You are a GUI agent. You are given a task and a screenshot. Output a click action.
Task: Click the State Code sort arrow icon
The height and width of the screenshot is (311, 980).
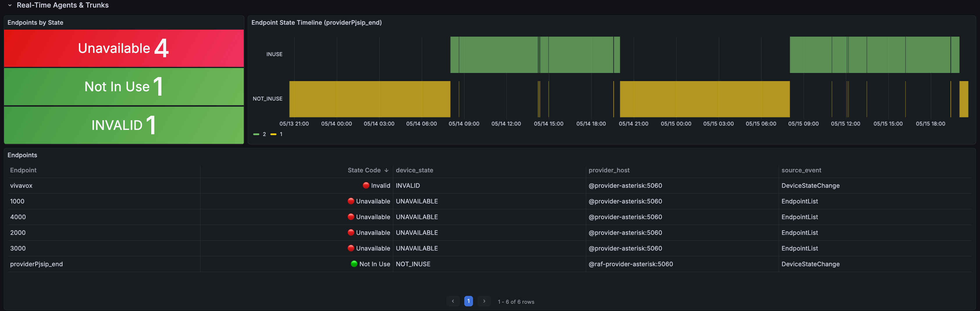pos(387,170)
